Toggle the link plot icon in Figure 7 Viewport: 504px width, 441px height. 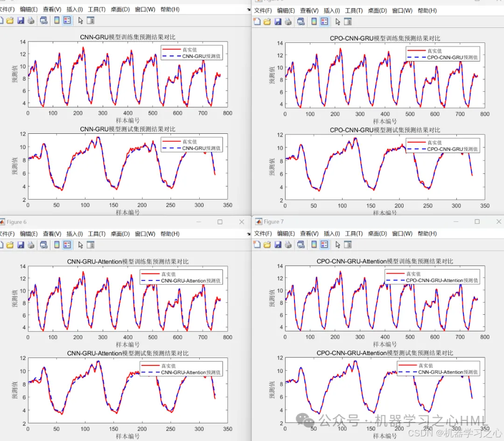[x=301, y=245]
